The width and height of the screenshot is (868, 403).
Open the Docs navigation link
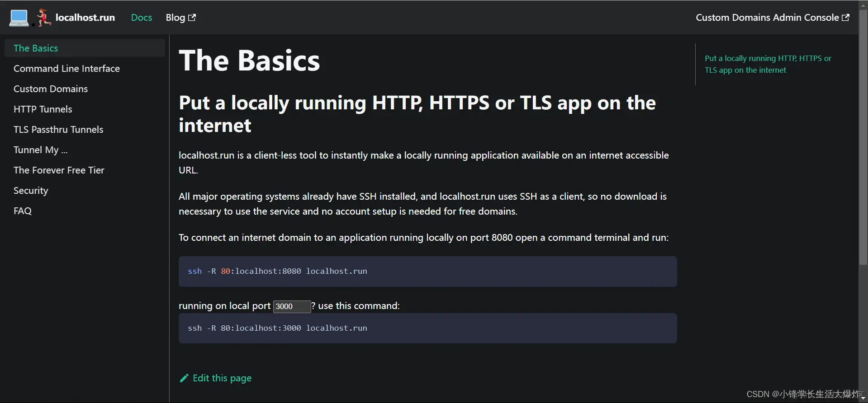(x=142, y=18)
